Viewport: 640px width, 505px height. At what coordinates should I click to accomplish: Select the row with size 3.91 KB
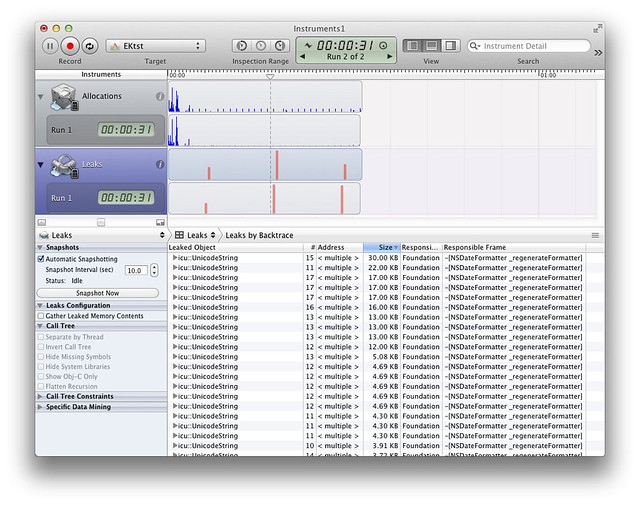point(385,445)
